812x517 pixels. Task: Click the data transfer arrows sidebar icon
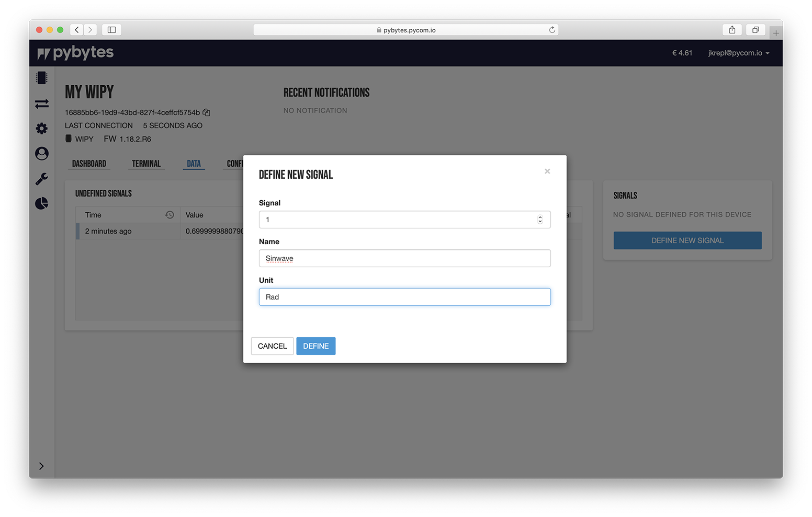click(42, 104)
